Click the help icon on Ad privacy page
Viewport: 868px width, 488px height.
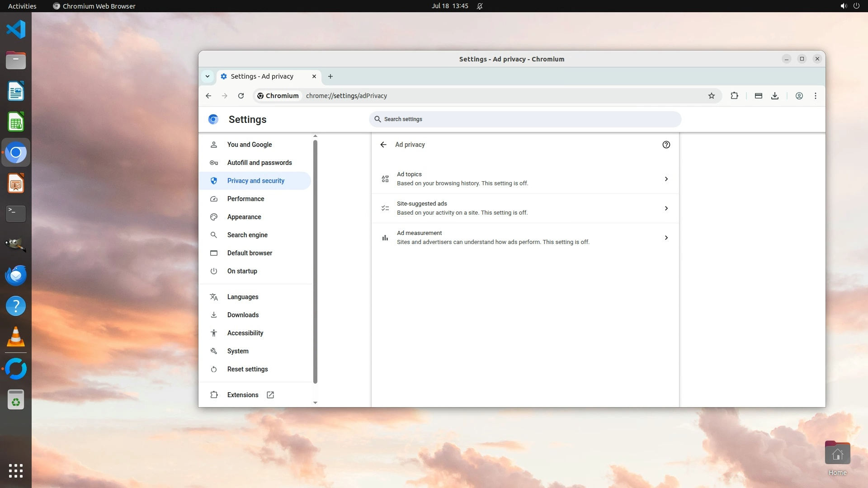(x=666, y=145)
